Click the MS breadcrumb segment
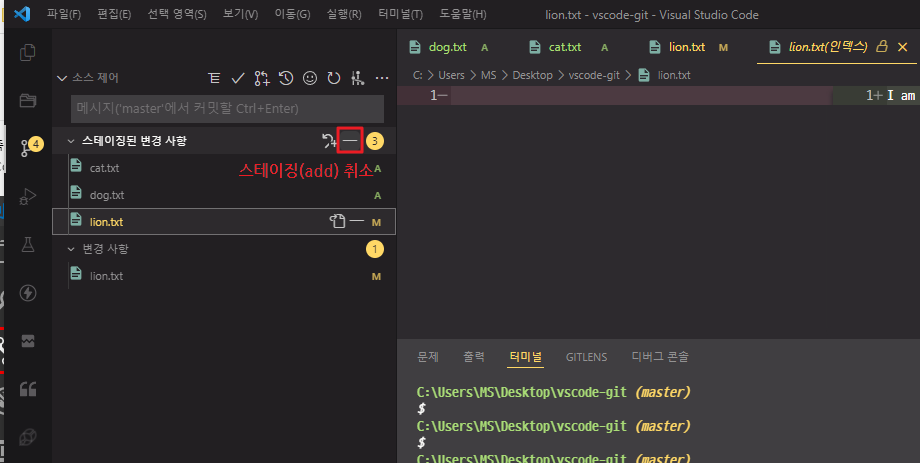The image size is (920, 463). coord(488,75)
